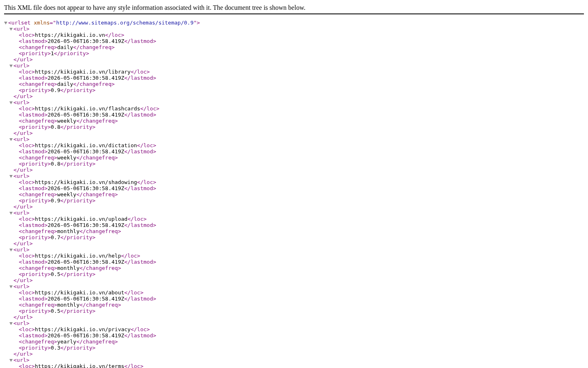
Task: Click the changefreq weekly under /flashcards
Action: (x=67, y=121)
